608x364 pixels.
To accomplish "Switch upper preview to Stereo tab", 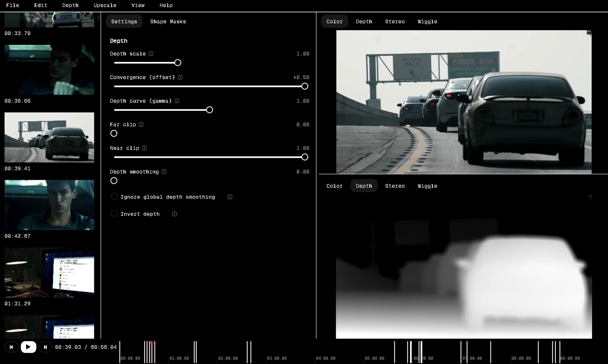I will [x=395, y=22].
